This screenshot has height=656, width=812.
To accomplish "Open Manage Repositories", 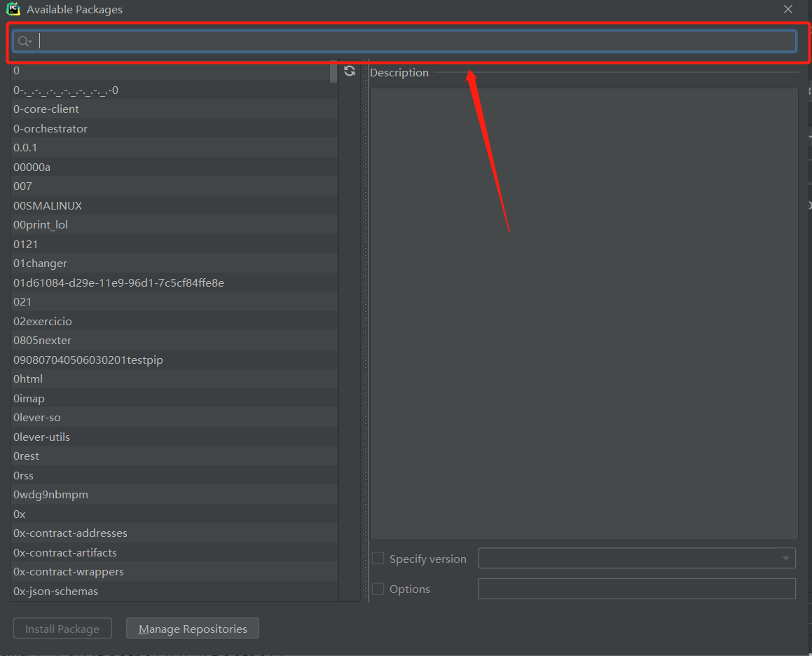I will (193, 629).
